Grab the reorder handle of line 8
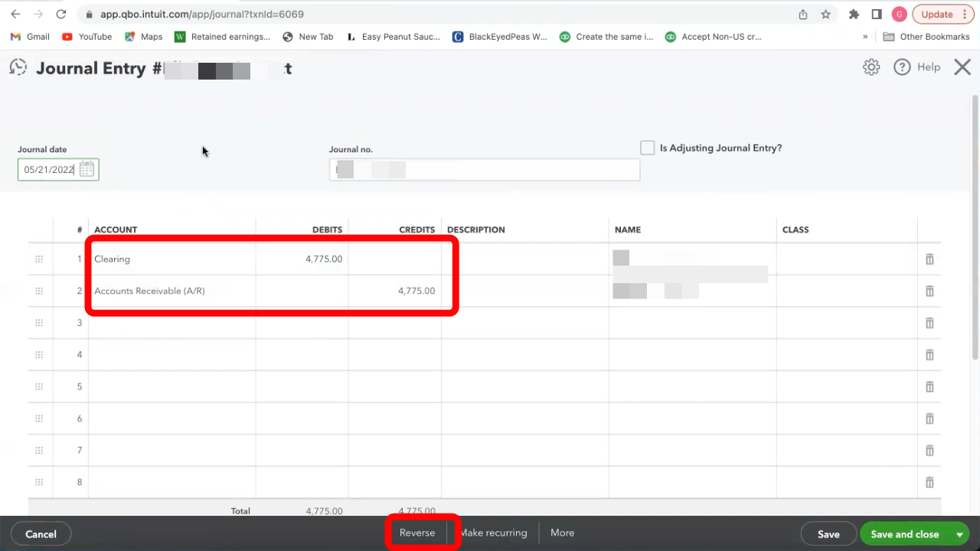980x551 pixels. pyautogui.click(x=39, y=482)
